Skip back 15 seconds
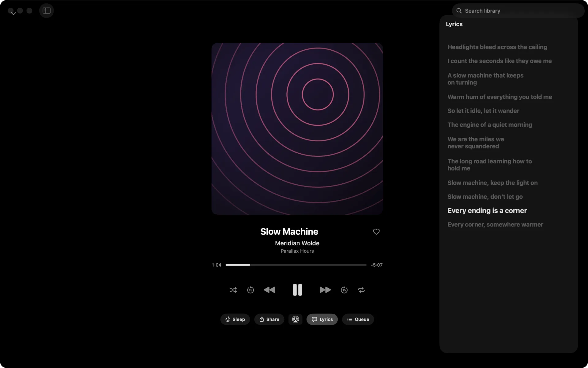This screenshot has width=588, height=368. click(251, 290)
